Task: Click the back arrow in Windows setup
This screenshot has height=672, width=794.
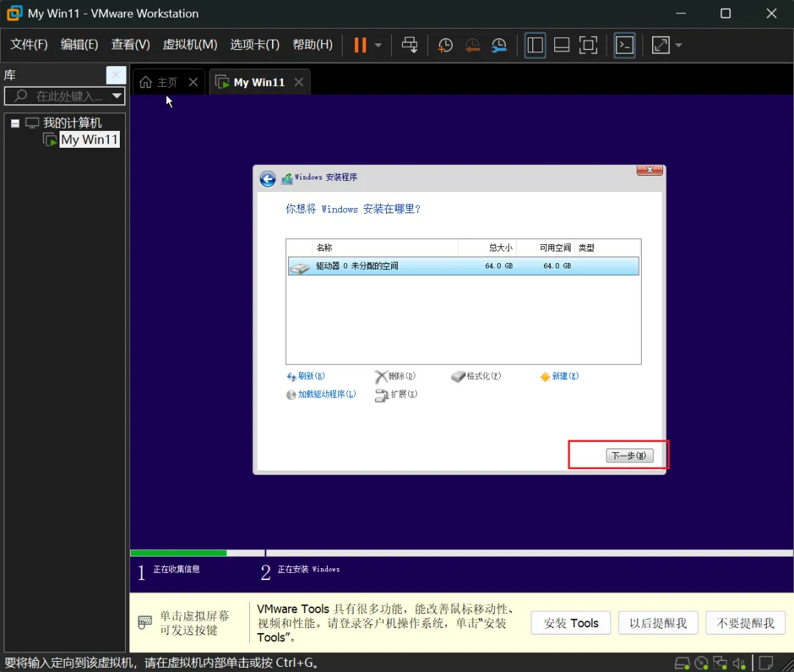Action: point(268,178)
